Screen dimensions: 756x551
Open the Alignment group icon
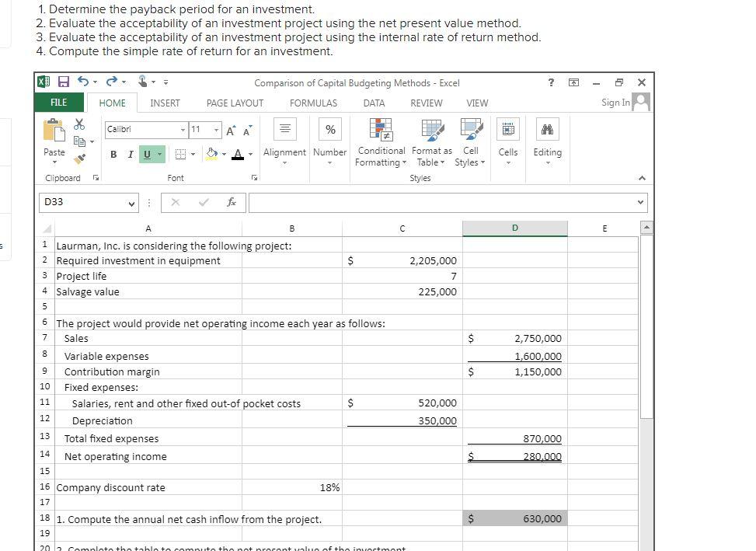coord(285,129)
